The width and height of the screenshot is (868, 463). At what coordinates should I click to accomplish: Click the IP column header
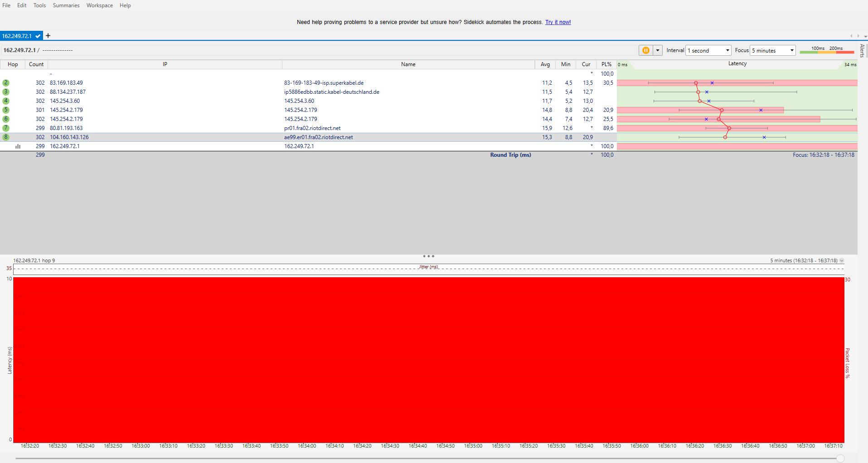pos(165,64)
